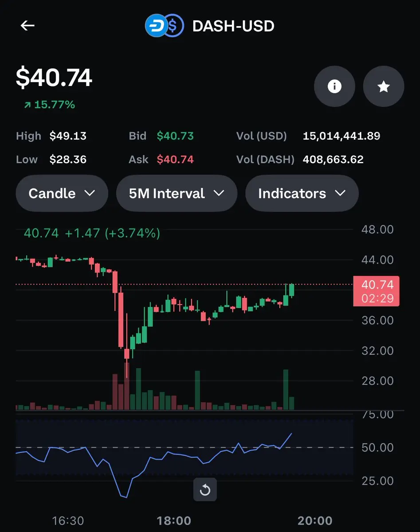The height and width of the screenshot is (532, 420).
Task: Click the Bid price $40.73
Action: click(175, 136)
